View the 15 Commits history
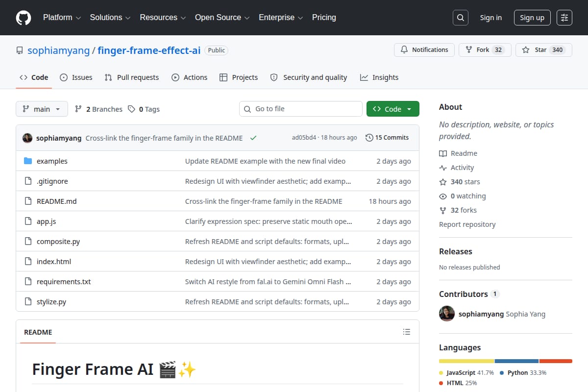Viewport: 588px width, 392px height. 387,138
